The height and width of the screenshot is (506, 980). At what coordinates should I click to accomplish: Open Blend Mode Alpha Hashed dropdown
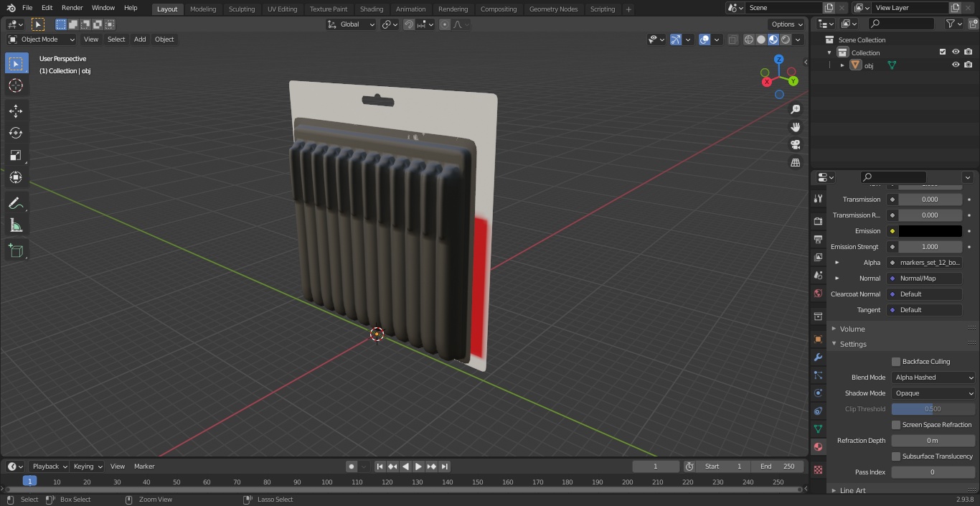coord(933,378)
